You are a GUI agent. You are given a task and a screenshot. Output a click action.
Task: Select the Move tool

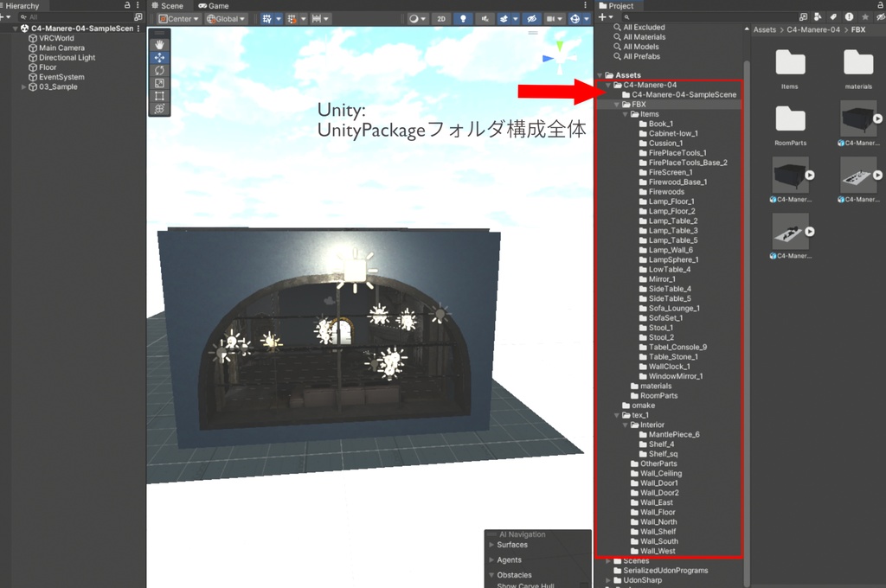[x=159, y=58]
